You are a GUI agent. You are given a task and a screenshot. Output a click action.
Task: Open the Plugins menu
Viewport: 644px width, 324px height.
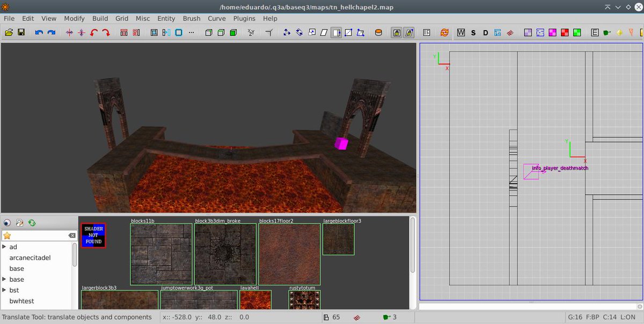244,18
